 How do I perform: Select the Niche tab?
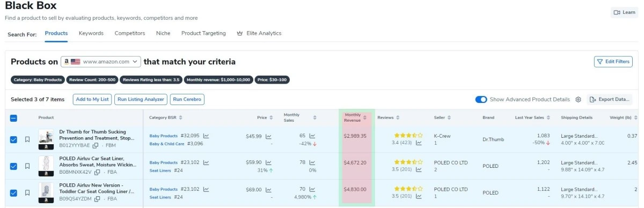click(x=163, y=33)
